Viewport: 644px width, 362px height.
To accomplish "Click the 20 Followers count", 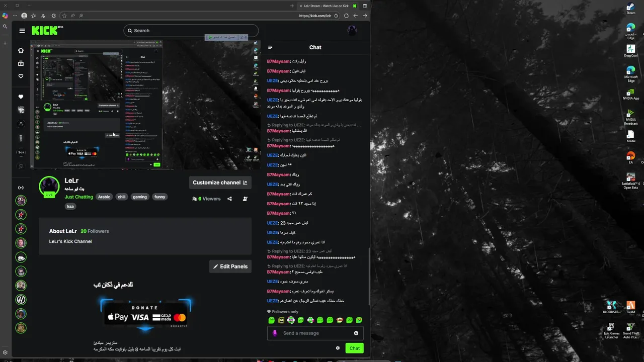I will (x=95, y=231).
